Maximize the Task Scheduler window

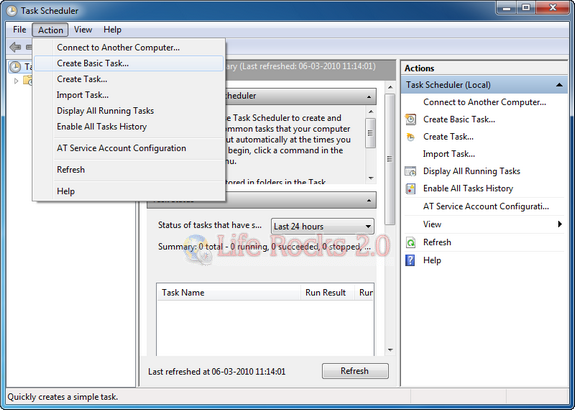[526, 8]
